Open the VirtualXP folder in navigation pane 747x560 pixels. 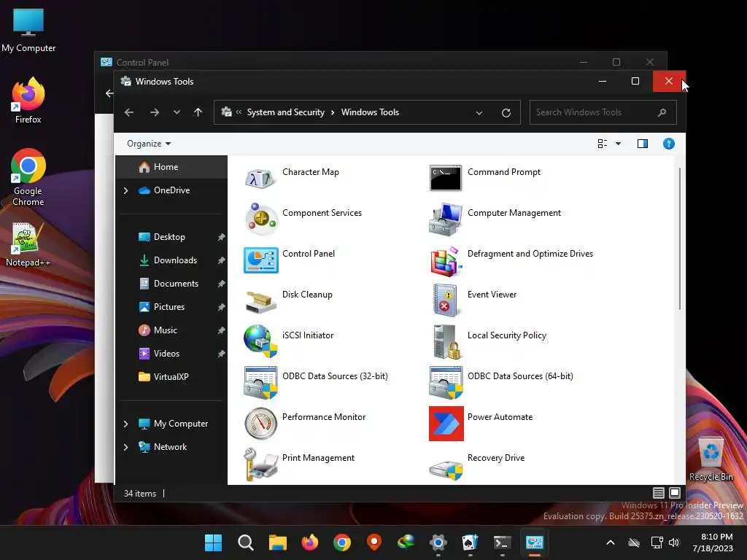[171, 377]
